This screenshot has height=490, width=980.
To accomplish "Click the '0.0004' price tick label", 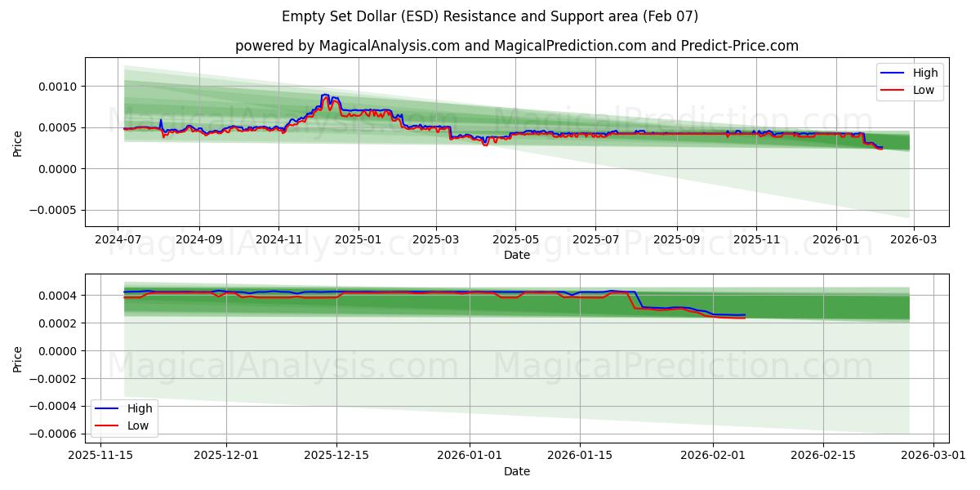I will click(x=60, y=296).
